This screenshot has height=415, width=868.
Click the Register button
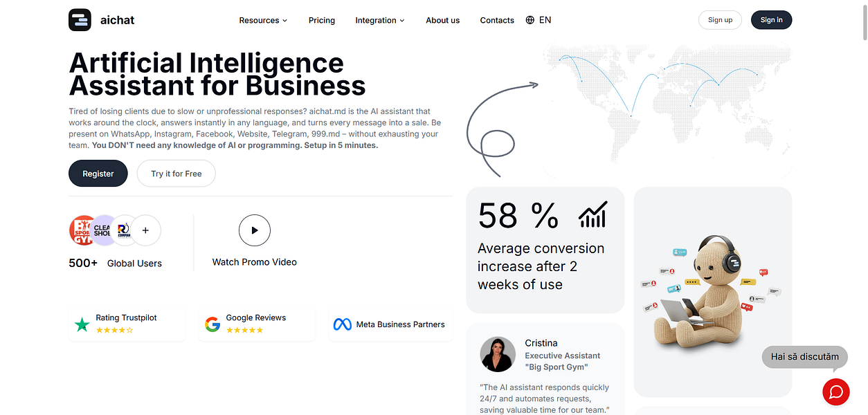(x=98, y=174)
